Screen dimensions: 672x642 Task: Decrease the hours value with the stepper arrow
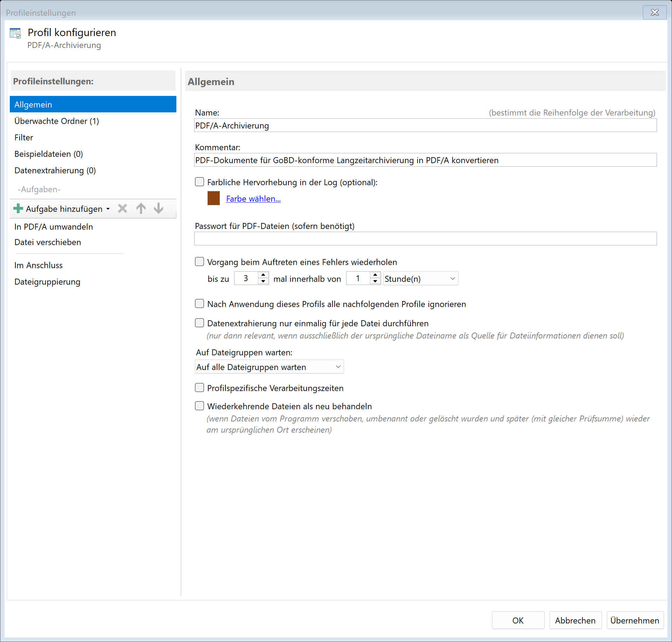[x=375, y=281]
